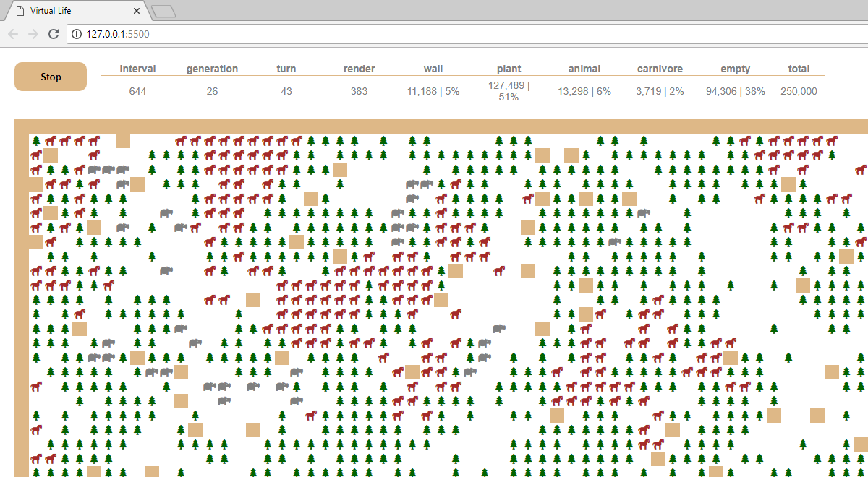Click the empty count 94,306 | 38%

pyautogui.click(x=735, y=91)
